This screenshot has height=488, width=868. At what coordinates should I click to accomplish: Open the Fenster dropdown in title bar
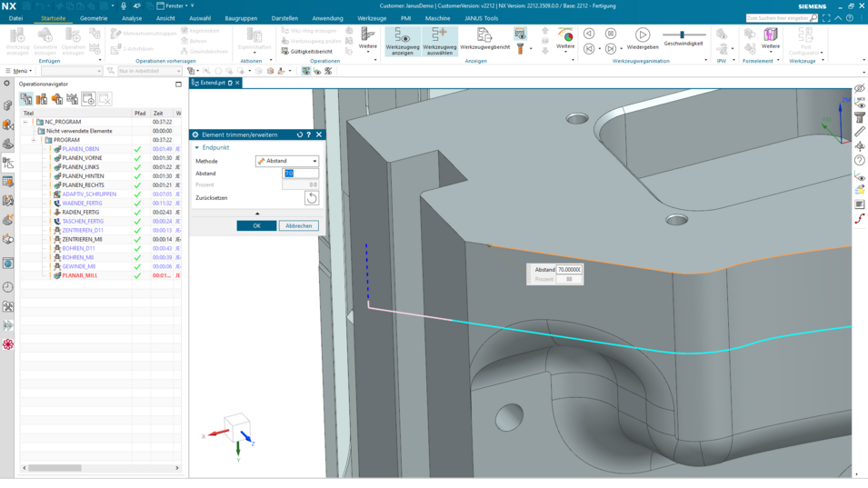pos(175,6)
